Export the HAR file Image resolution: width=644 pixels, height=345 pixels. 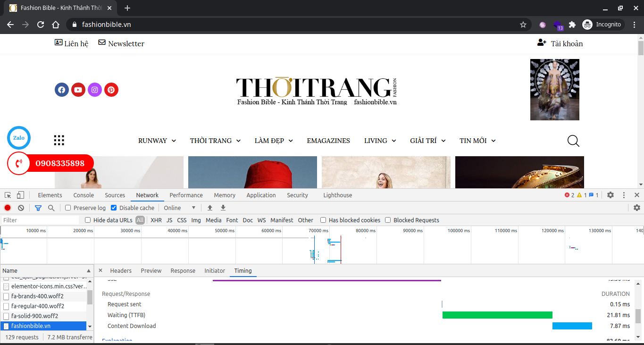coord(223,208)
